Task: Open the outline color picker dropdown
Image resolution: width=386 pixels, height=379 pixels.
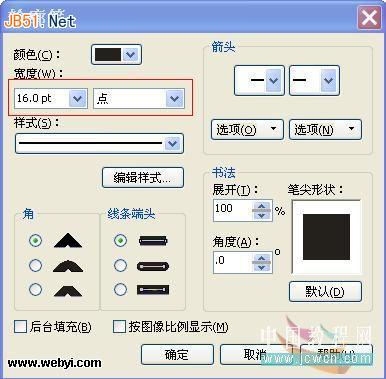Action: [130, 54]
